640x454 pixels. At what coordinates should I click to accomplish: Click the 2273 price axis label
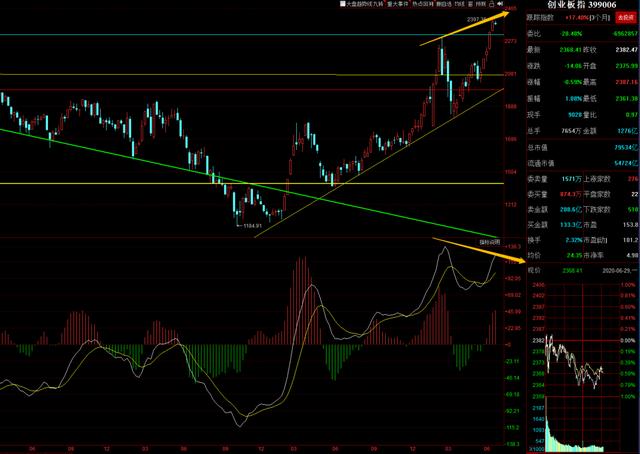(x=511, y=41)
